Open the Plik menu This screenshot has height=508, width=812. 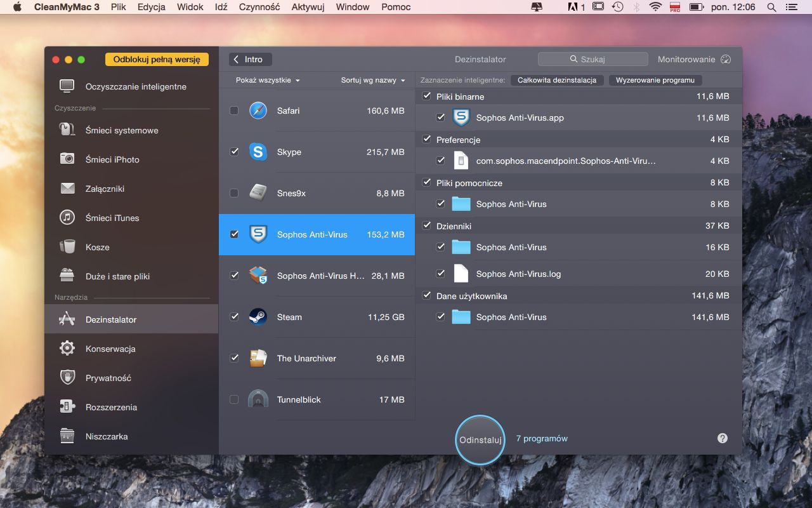tap(118, 7)
